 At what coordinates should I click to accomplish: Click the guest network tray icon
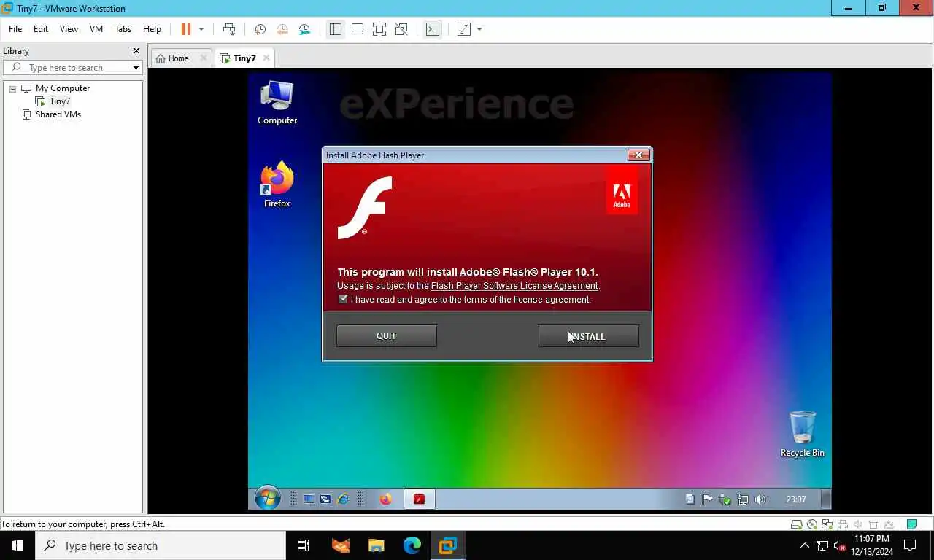743,499
